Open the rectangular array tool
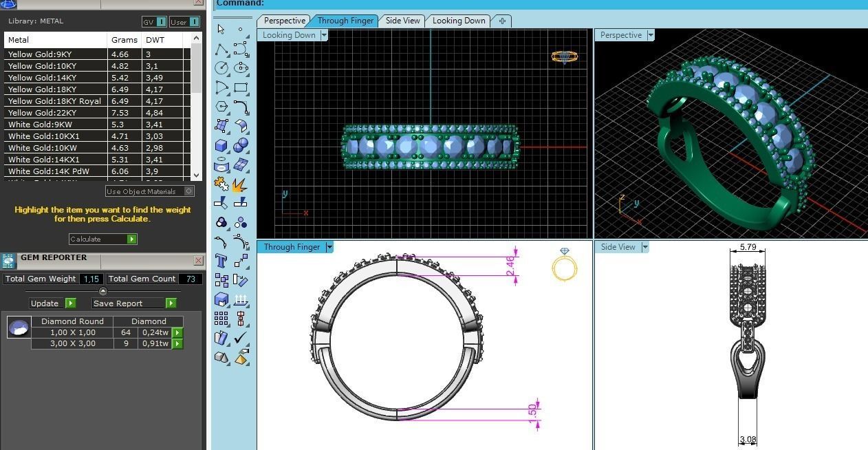This screenshot has height=450, width=868. [x=221, y=319]
